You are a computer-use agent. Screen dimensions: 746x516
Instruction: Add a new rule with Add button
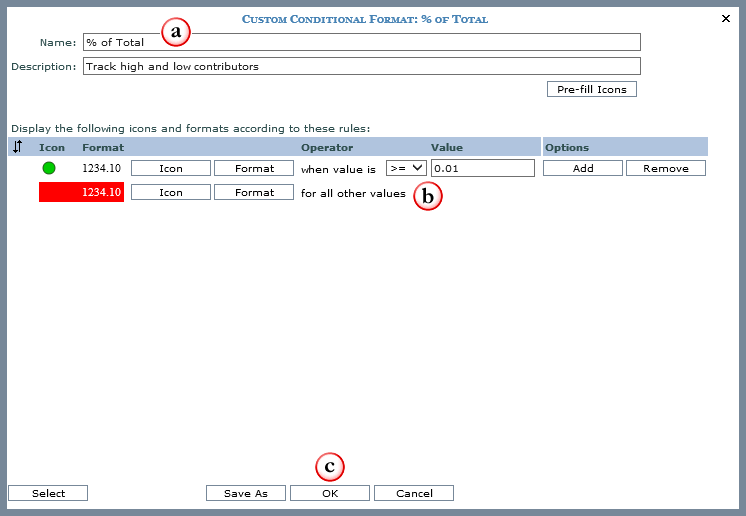click(x=583, y=168)
